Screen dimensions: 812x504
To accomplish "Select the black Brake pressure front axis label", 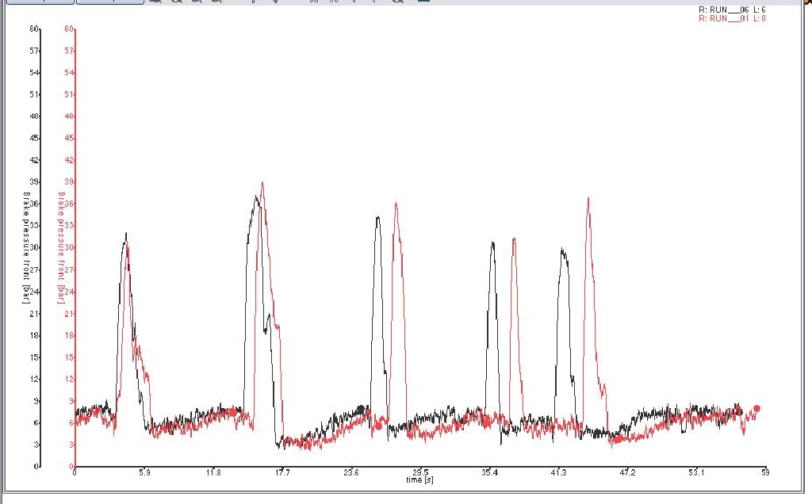I will [x=26, y=247].
